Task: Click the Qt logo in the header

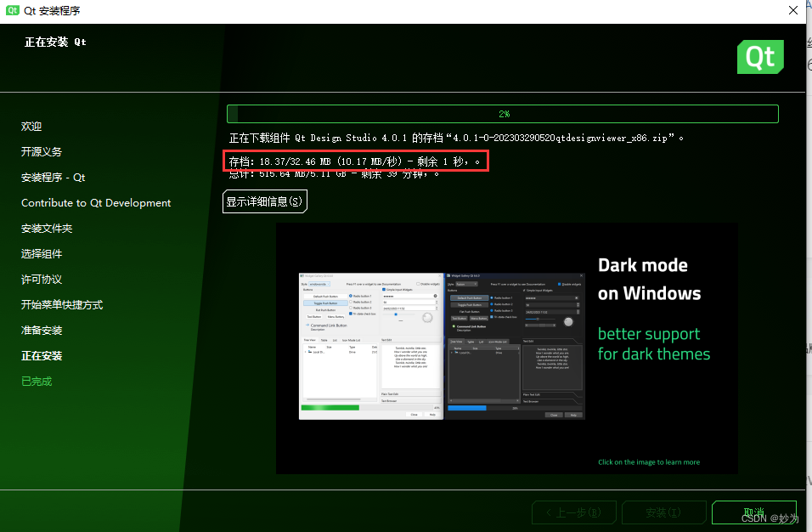Action: [760, 57]
